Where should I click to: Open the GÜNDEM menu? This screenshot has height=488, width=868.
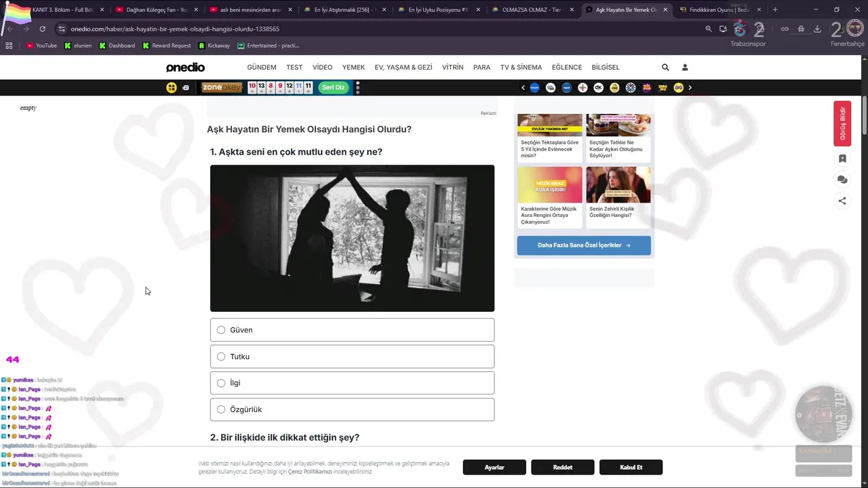(262, 67)
